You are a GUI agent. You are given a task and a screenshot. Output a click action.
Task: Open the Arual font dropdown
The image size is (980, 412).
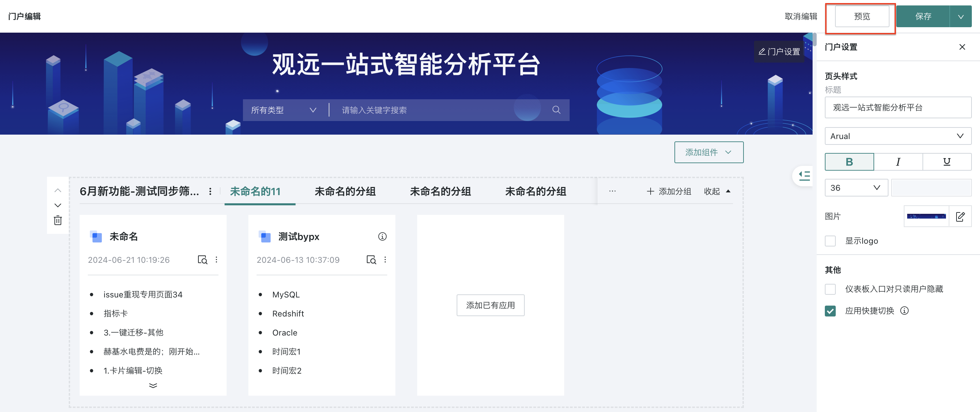point(898,136)
